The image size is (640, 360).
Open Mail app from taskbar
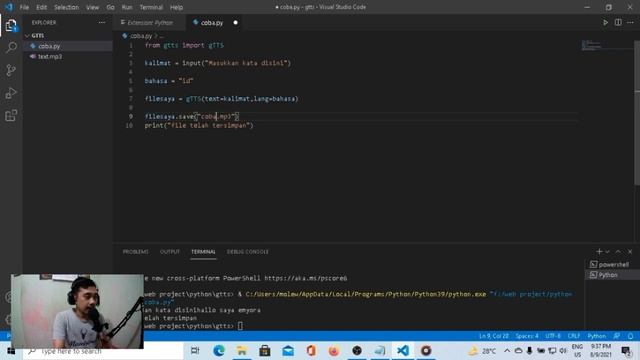pyautogui.click(x=288, y=351)
